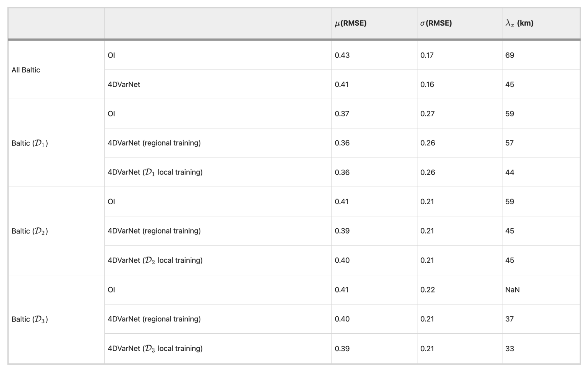
Task: Select the Baltic (D1) row label
Action: pos(30,143)
